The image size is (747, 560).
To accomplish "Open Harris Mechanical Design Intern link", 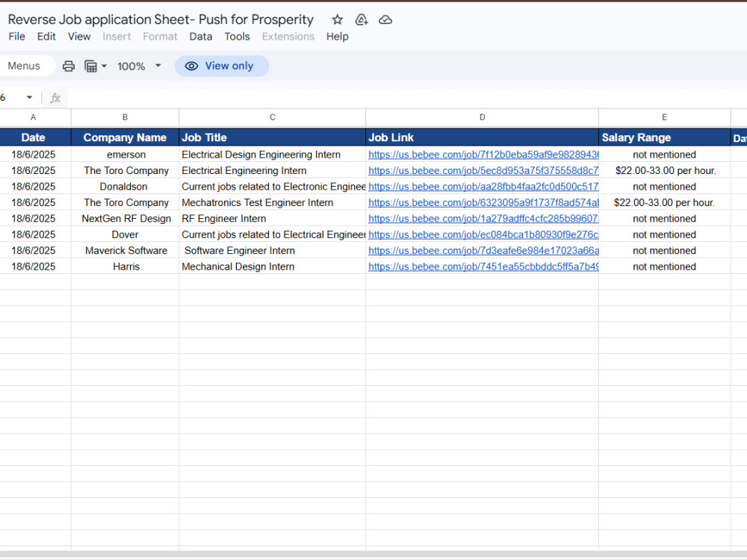I will [483, 267].
